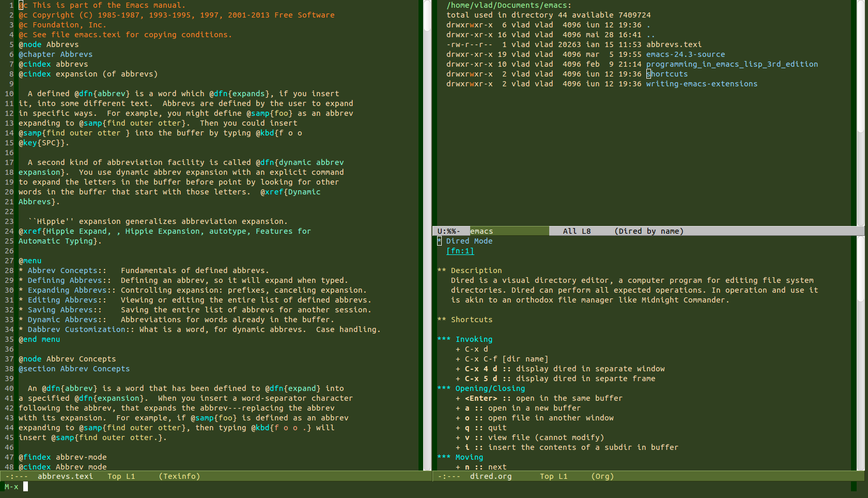
Task: Collapse the '*** Moving' subheading
Action: coord(460,457)
